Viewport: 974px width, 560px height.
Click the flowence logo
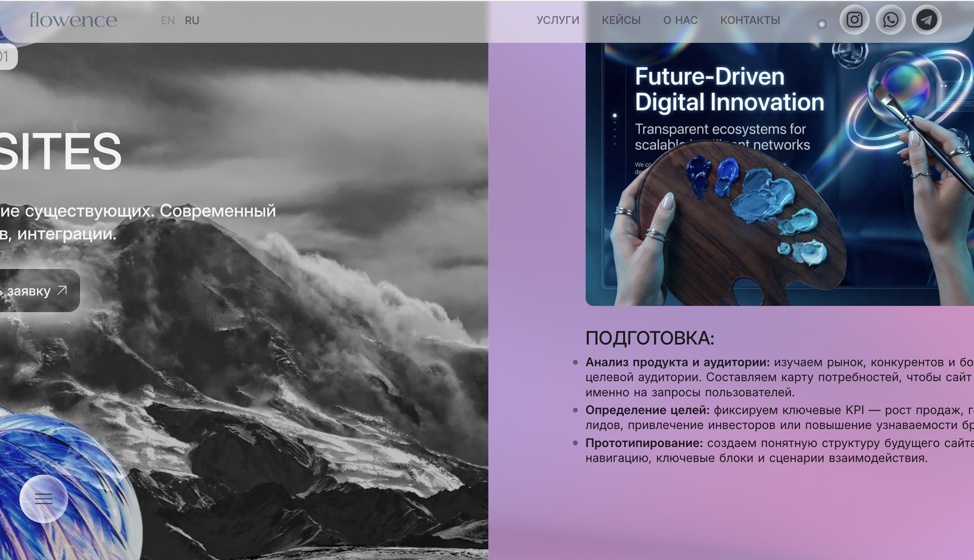73,20
